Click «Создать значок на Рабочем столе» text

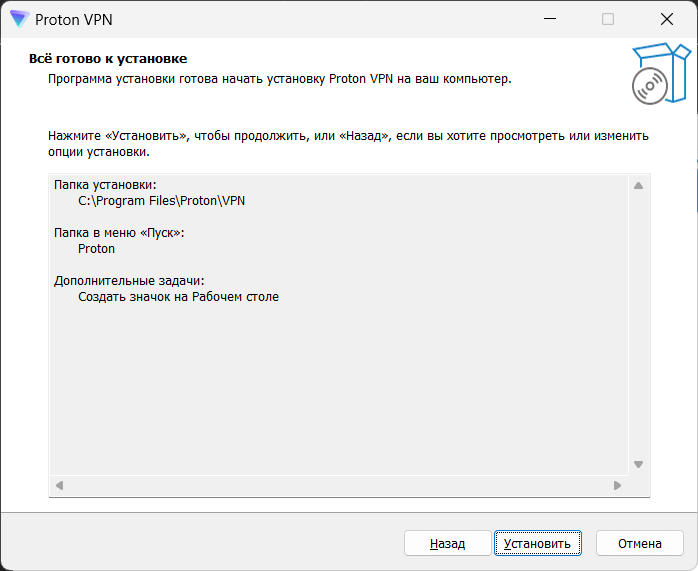coord(178,297)
